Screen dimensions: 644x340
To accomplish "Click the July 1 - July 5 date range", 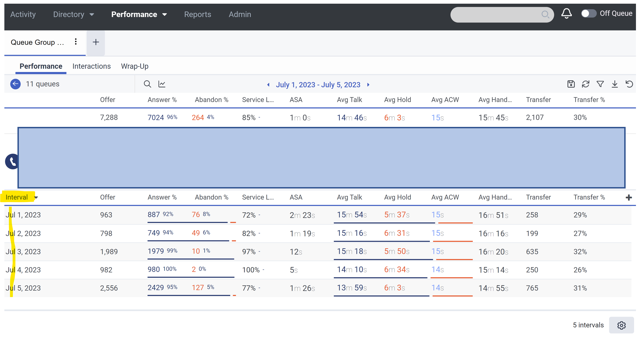I will 318,85.
